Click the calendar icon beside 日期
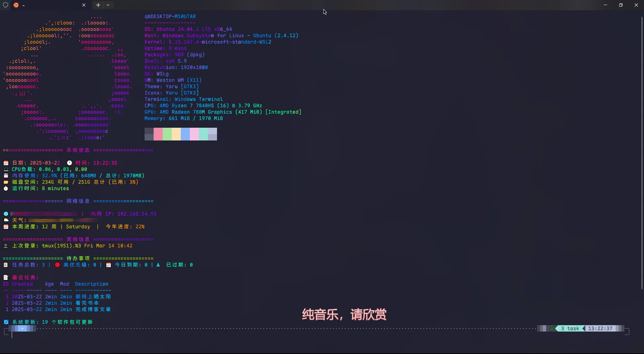644x354 pixels. coord(6,163)
